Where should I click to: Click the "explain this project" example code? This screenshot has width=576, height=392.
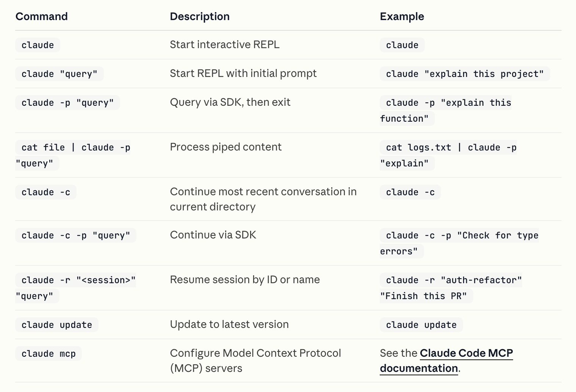pyautogui.click(x=465, y=74)
